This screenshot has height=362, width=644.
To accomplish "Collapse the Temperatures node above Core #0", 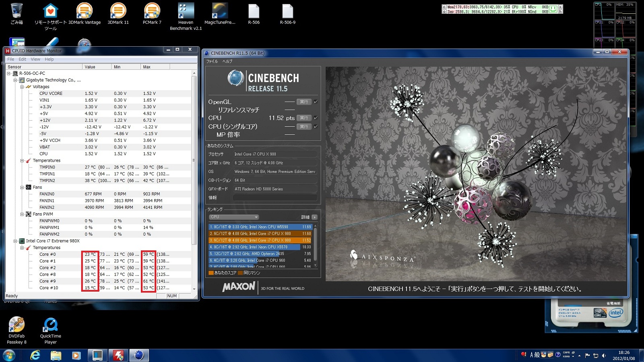I will (22, 248).
